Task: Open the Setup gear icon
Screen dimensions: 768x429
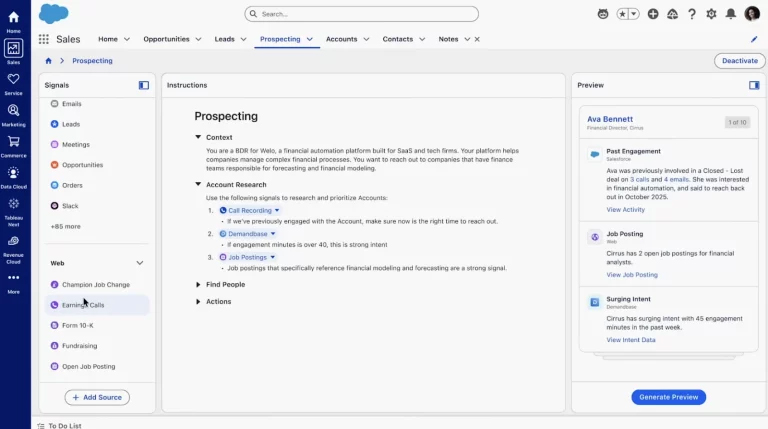Action: 711,14
